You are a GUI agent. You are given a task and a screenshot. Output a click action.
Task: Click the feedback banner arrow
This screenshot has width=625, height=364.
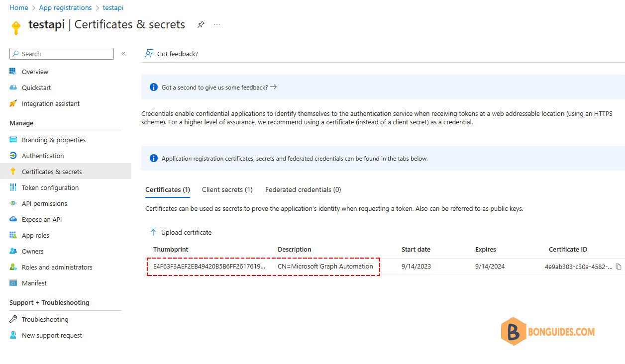[273, 87]
